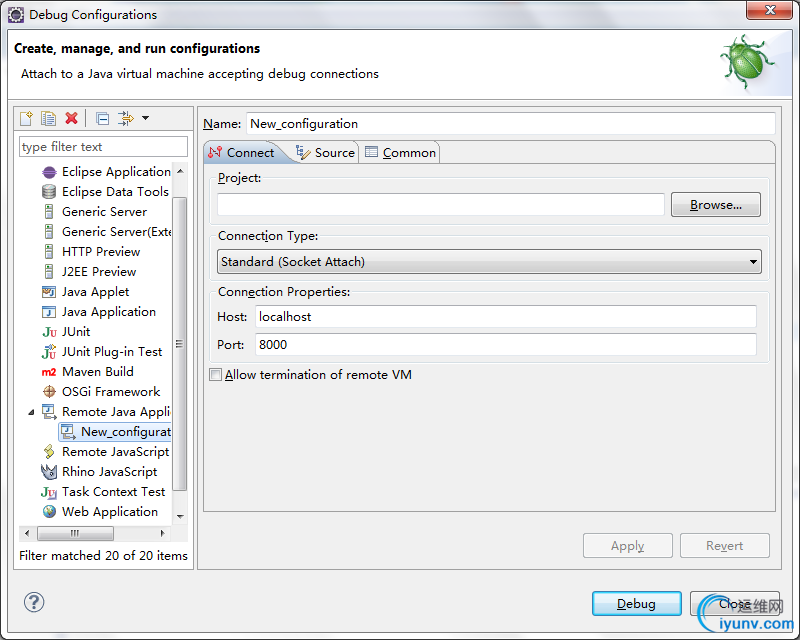Click the Remote JavaScript icon
This screenshot has width=800, height=640.
49,452
